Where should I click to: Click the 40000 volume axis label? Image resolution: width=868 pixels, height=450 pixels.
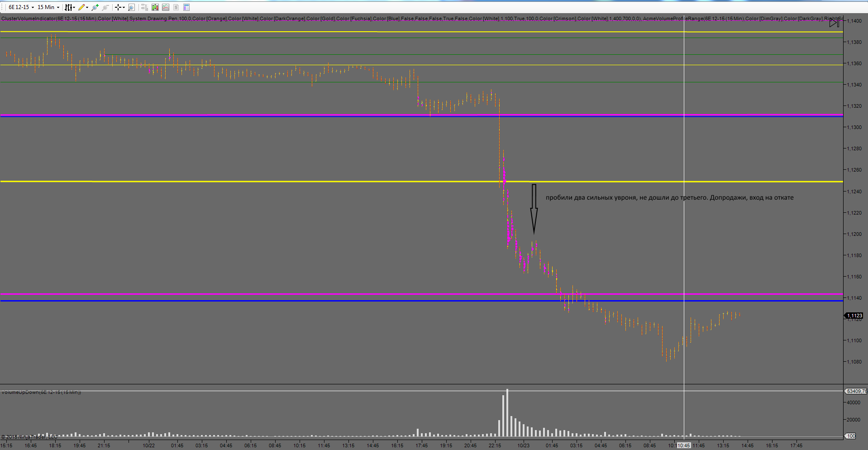click(x=854, y=402)
